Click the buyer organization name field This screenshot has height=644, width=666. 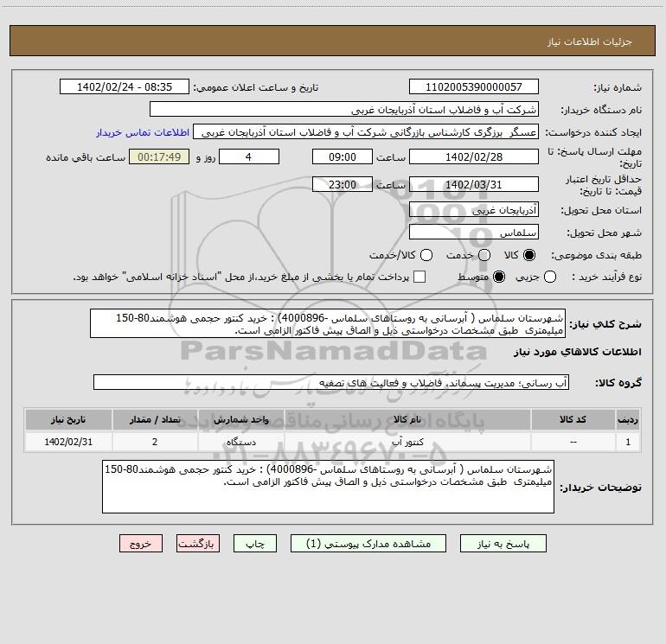[344, 110]
